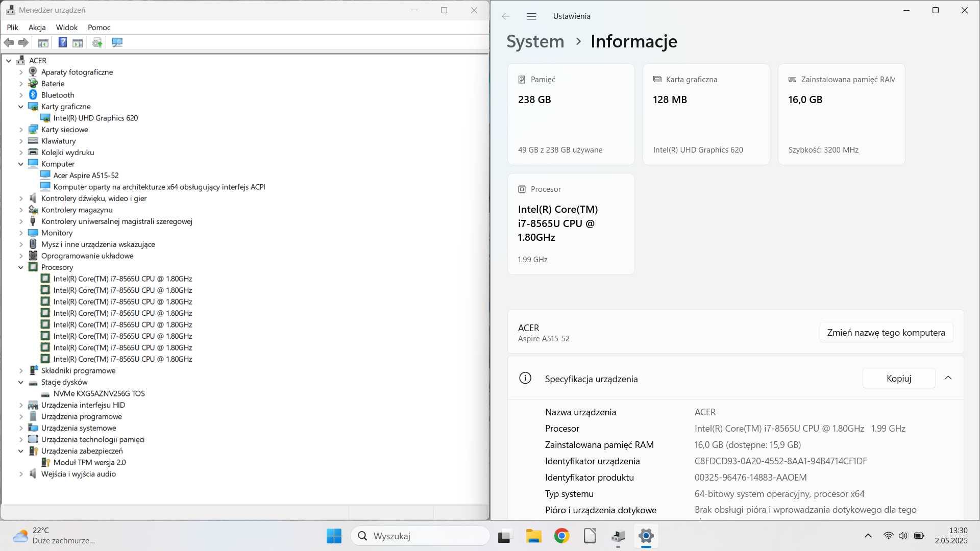Image resolution: width=980 pixels, height=551 pixels.
Task: Open the Plik menu
Action: (x=13, y=28)
